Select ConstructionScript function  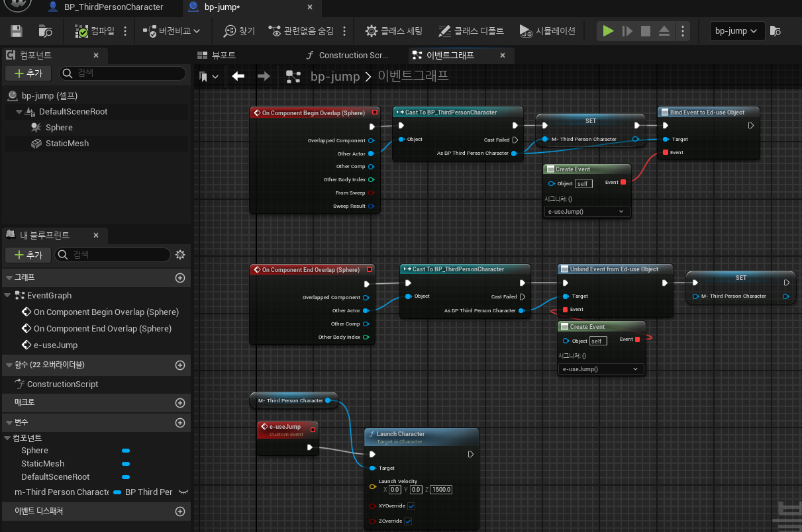(x=62, y=384)
